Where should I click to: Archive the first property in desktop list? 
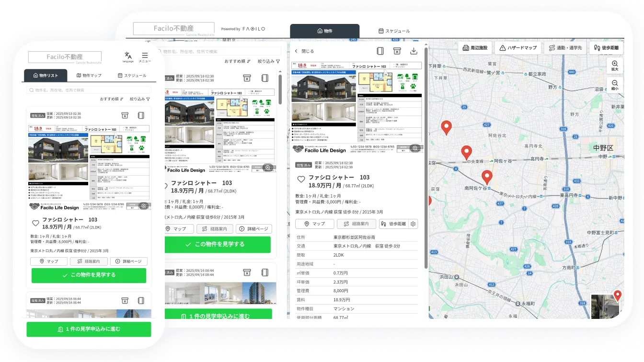(247, 78)
